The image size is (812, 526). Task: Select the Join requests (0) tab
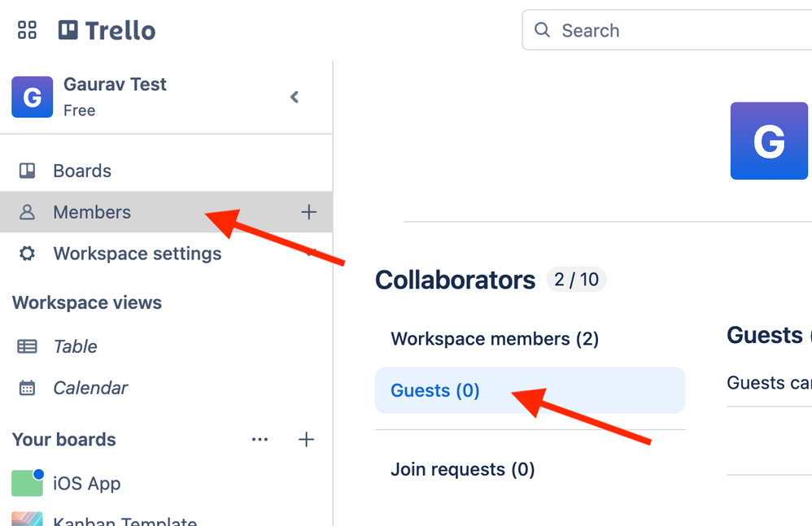tap(530, 469)
